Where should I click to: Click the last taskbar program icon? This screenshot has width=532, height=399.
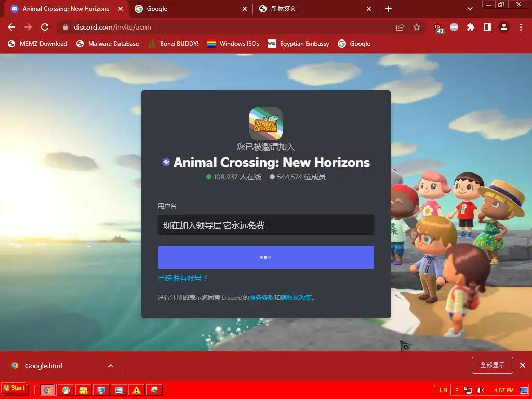[154, 390]
